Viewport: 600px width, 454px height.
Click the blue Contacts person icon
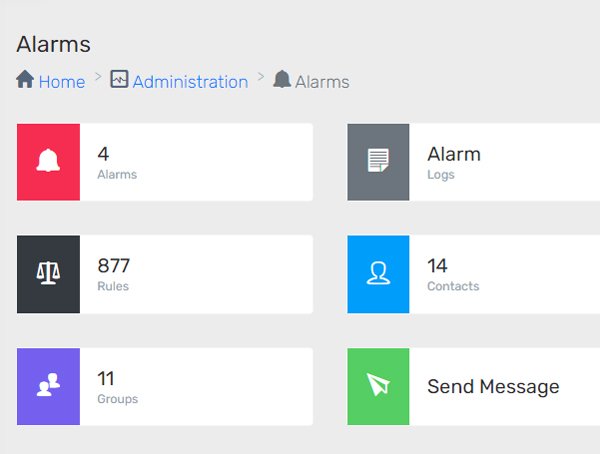(x=378, y=274)
